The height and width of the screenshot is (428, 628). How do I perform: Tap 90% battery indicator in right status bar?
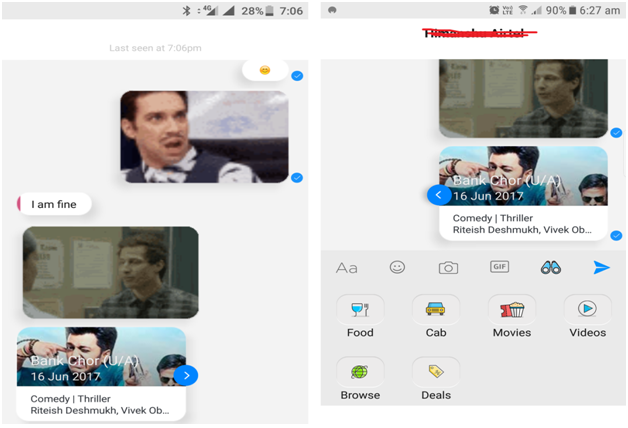pos(561,10)
